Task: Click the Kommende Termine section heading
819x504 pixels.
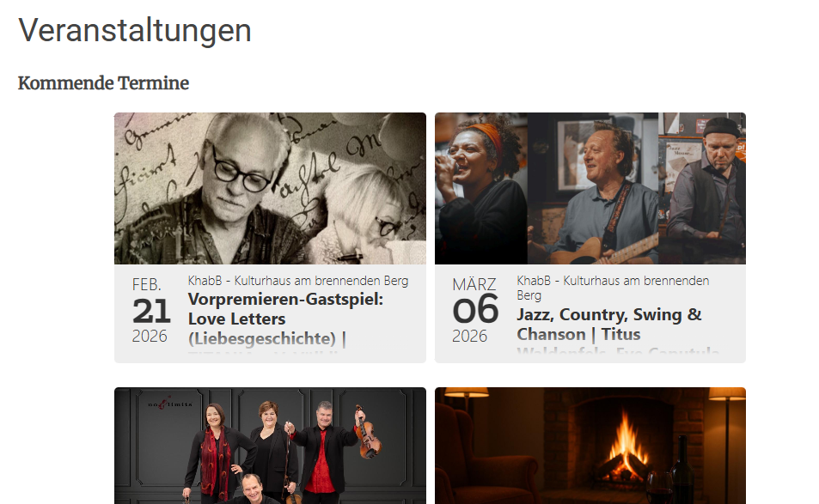Action: [103, 83]
